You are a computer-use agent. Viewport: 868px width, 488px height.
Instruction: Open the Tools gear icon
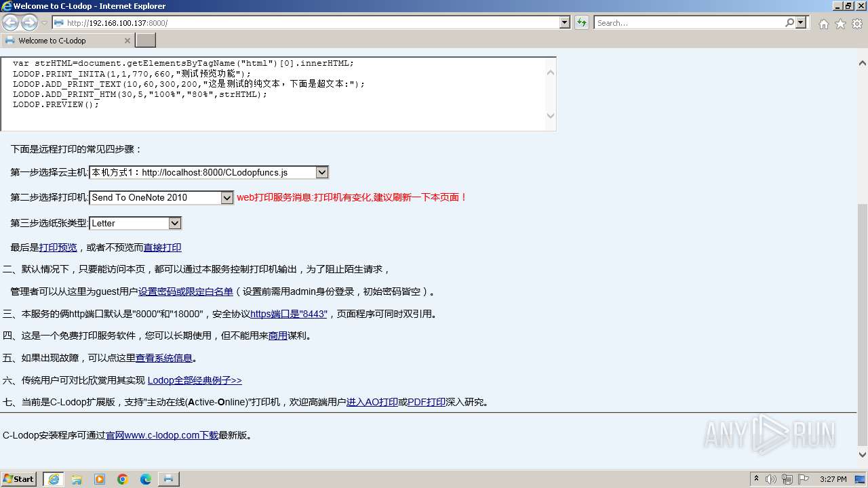(x=856, y=24)
